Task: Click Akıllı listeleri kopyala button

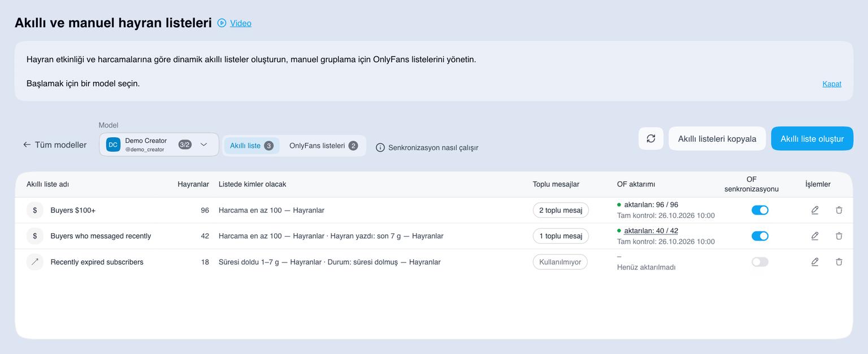Action: [x=717, y=138]
